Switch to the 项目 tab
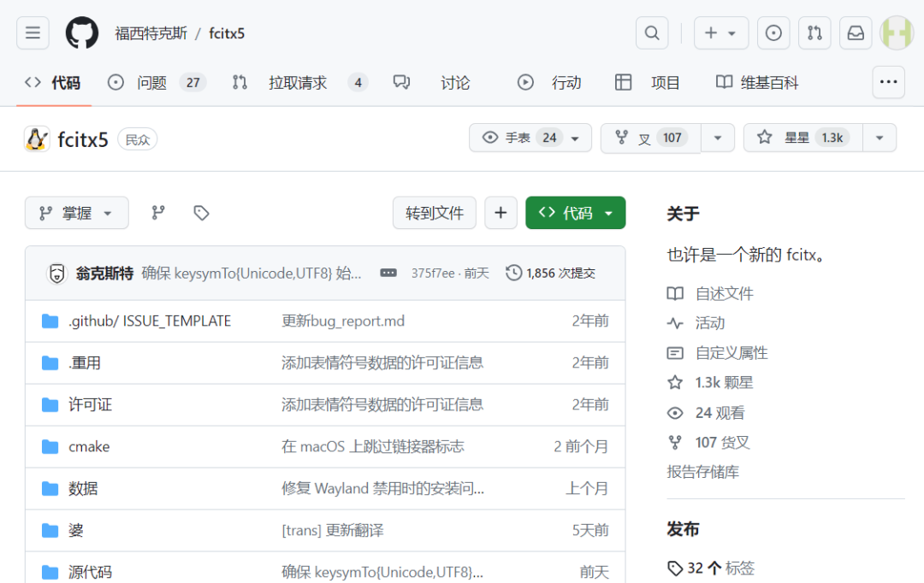 647,82
